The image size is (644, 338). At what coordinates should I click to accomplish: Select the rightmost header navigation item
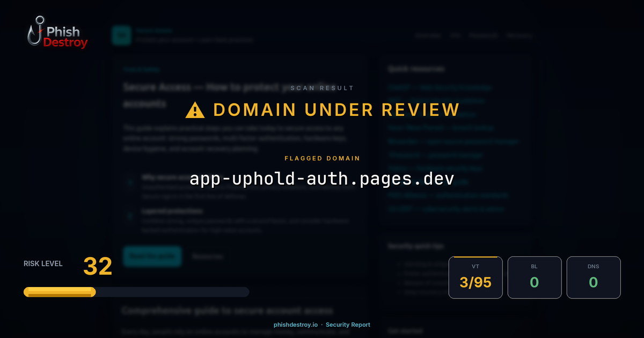[519, 35]
